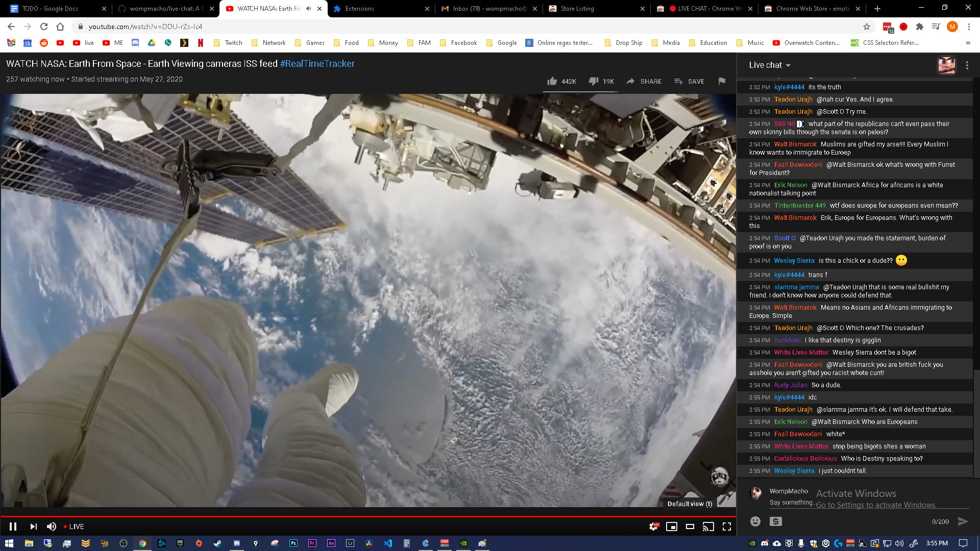The width and height of the screenshot is (980, 551).
Task: Expand hidden bookmarks overflow chevron
Action: (968, 43)
